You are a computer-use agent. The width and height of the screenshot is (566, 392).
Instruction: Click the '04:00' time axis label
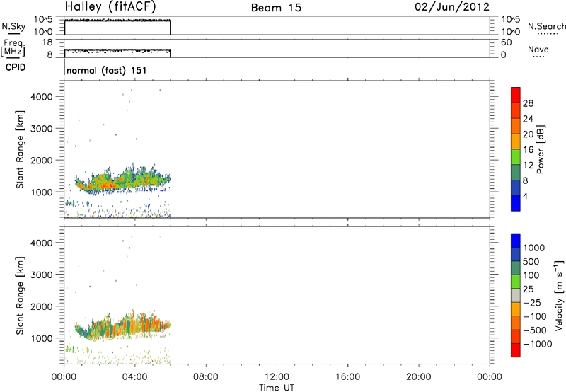click(x=135, y=377)
